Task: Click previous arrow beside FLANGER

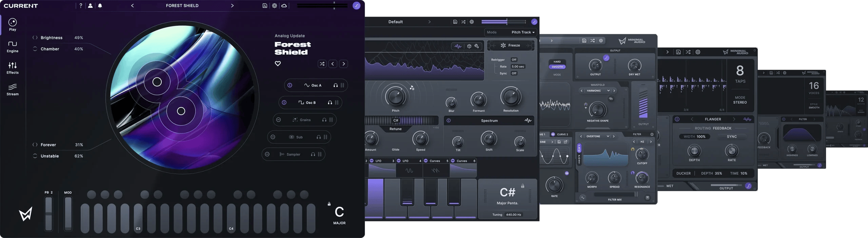Action: click(692, 119)
